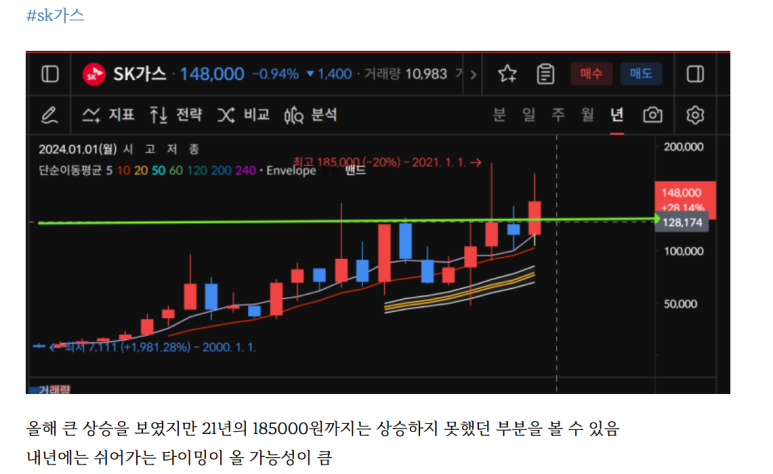Open the 분석 analysis menu

coord(311,115)
